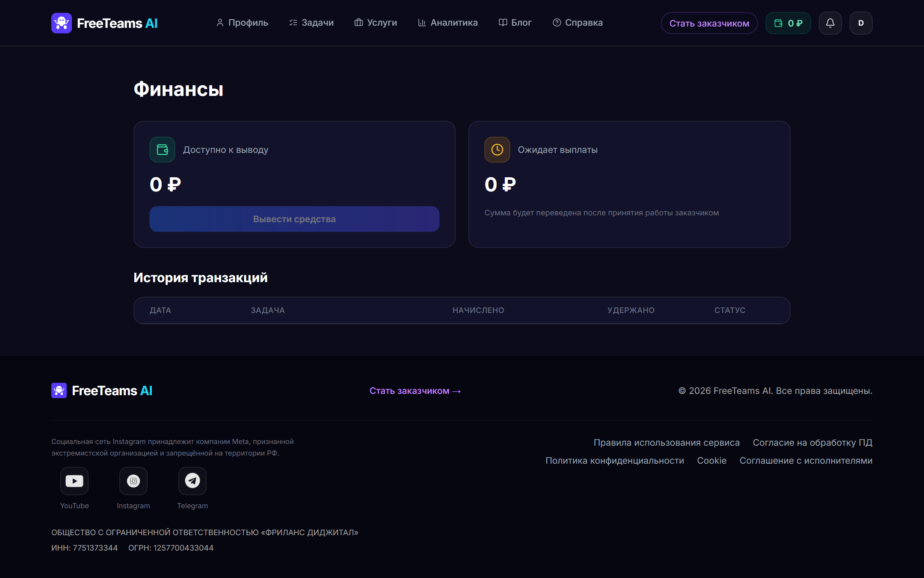This screenshot has height=578, width=924.
Task: Click the FreeTeams AI header logo
Action: pyautogui.click(x=104, y=23)
